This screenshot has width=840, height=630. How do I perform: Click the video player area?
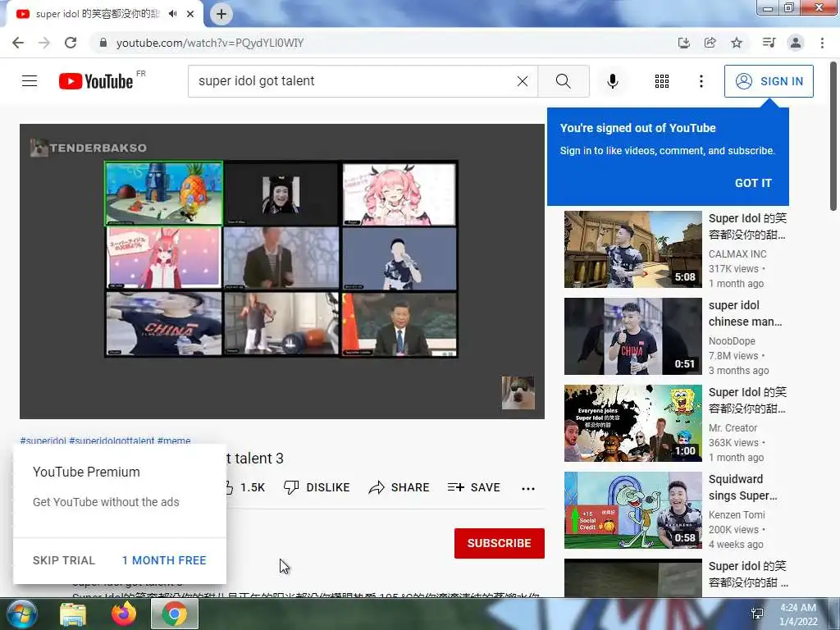click(x=282, y=271)
